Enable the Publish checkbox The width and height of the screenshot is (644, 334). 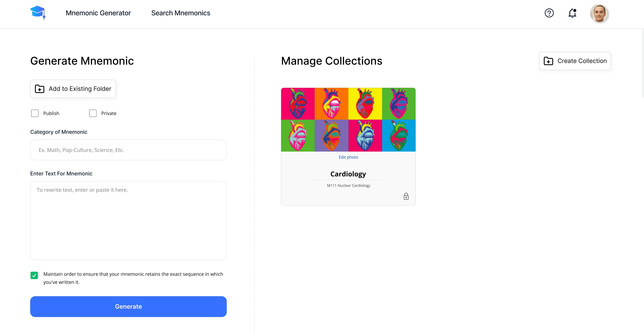(x=35, y=113)
